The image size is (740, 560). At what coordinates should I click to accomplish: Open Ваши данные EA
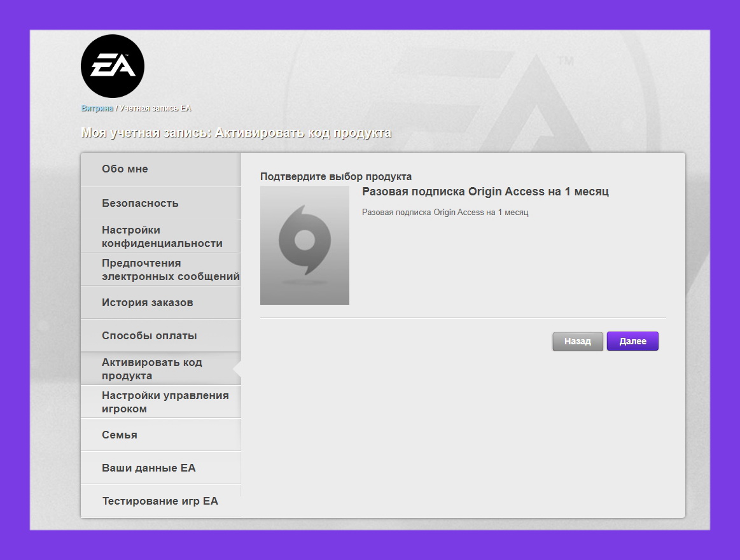161,468
